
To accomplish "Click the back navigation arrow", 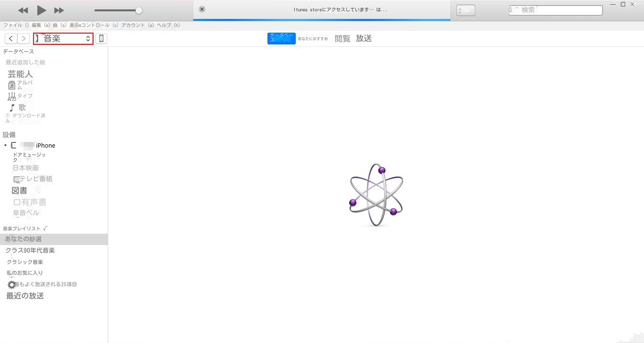I will (11, 39).
